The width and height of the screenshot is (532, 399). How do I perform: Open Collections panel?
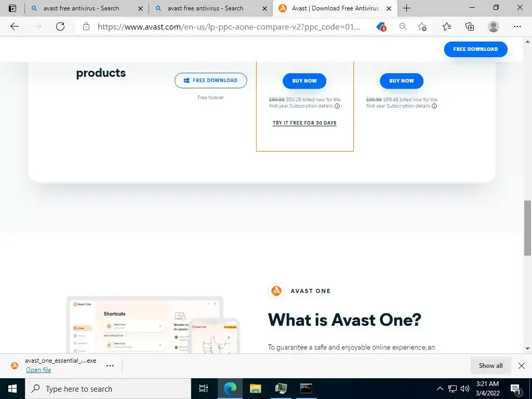click(470, 26)
